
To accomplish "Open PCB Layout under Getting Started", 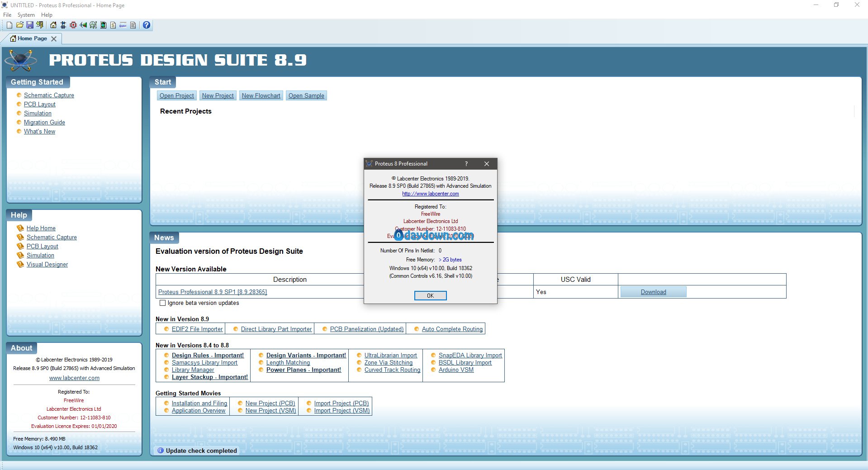I will 40,104.
